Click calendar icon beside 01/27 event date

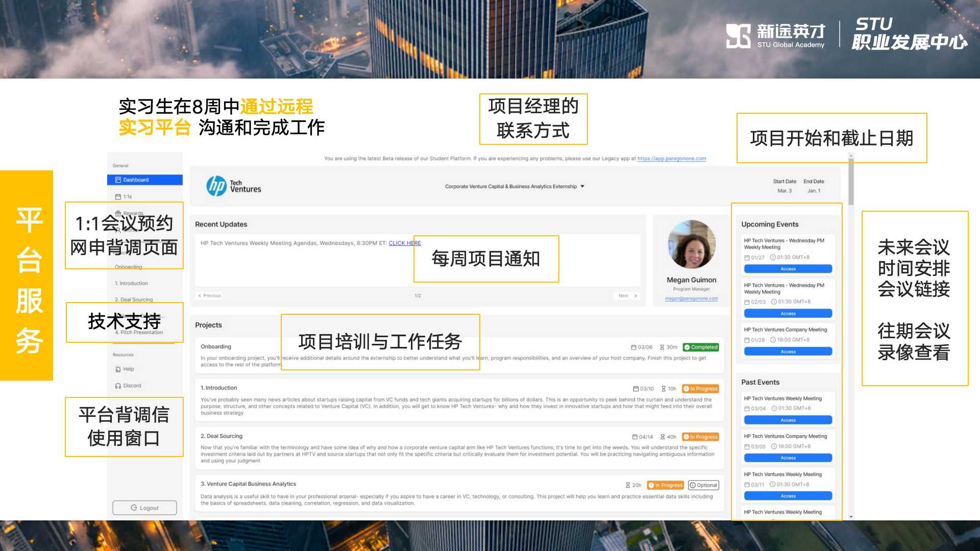(747, 258)
